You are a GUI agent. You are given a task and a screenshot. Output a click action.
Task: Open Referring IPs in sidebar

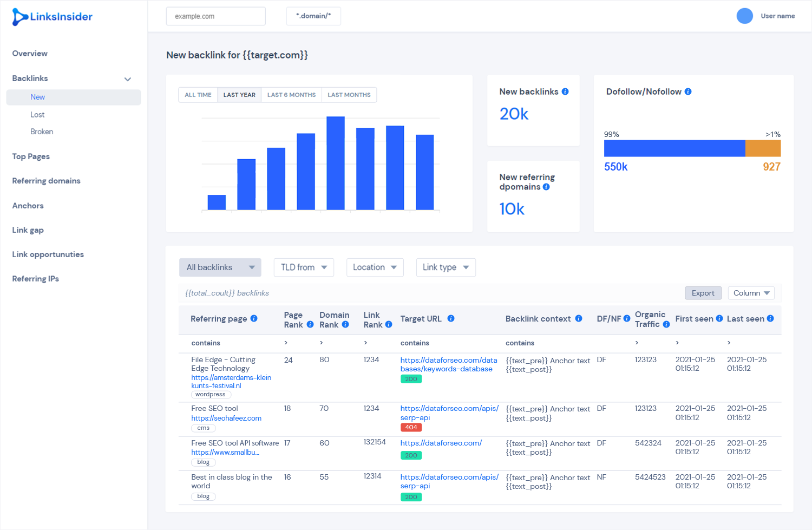(35, 279)
